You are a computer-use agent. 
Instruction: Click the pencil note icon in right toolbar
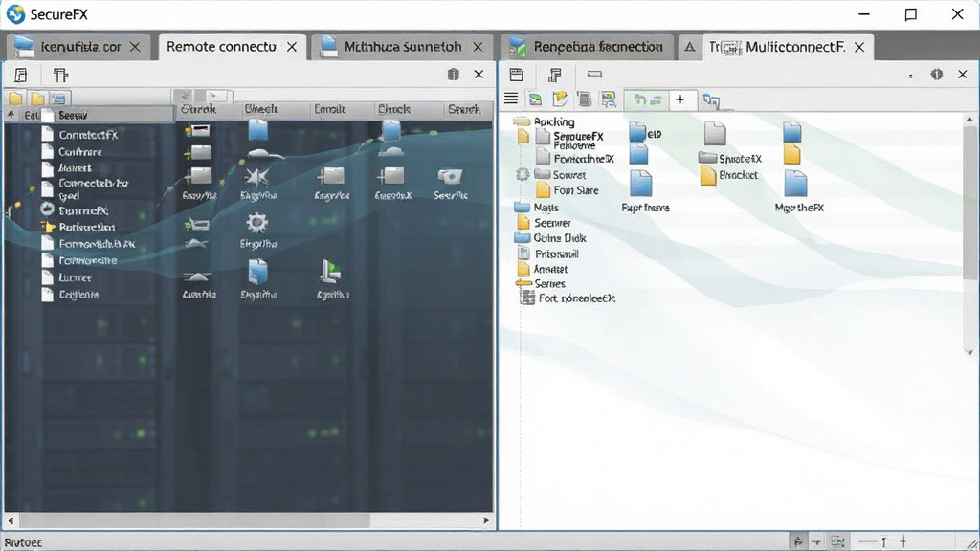(559, 99)
